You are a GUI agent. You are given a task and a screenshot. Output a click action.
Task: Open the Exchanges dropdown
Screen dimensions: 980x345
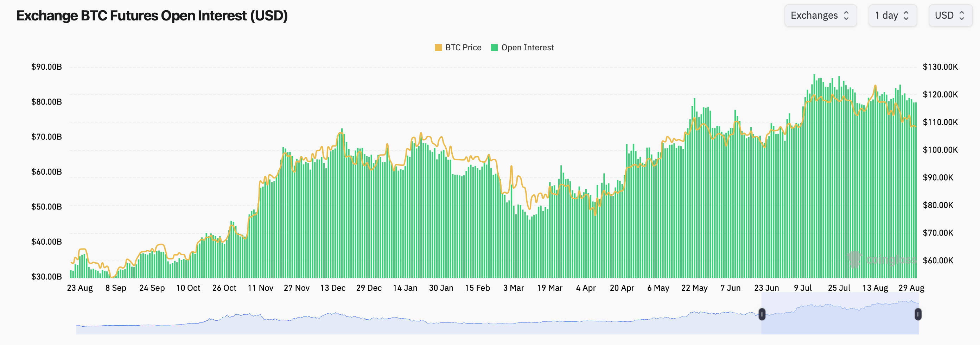pos(821,15)
